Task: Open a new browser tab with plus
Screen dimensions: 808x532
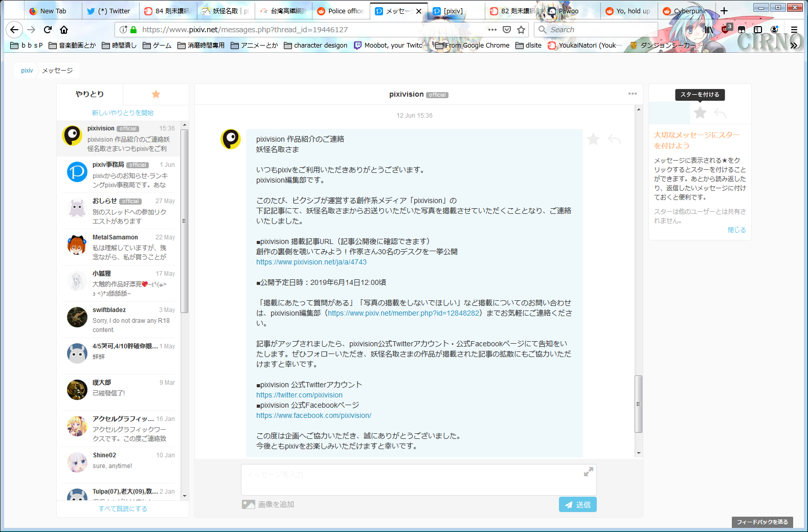Action: [x=724, y=11]
